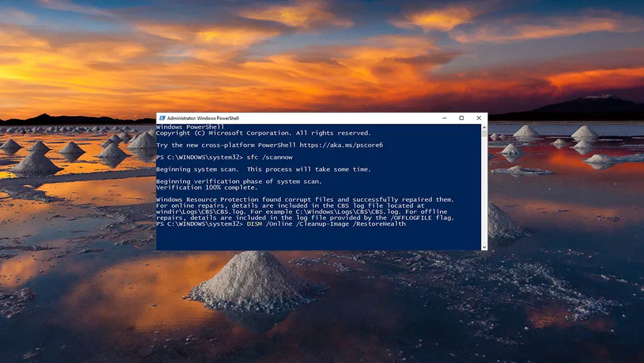Image resolution: width=644 pixels, height=363 pixels.
Task: Click the Beginning system scan message
Action: point(198,170)
